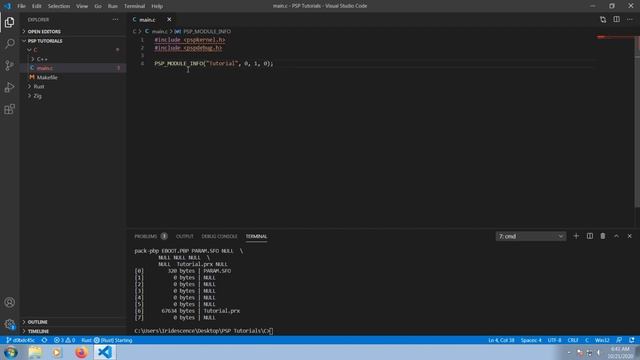Maximize the panel with up chevron

pyautogui.click(x=616, y=236)
